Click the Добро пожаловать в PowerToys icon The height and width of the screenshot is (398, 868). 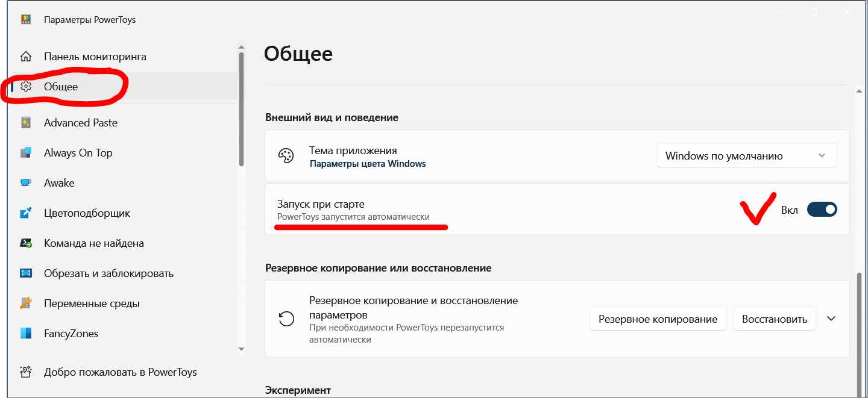[26, 372]
